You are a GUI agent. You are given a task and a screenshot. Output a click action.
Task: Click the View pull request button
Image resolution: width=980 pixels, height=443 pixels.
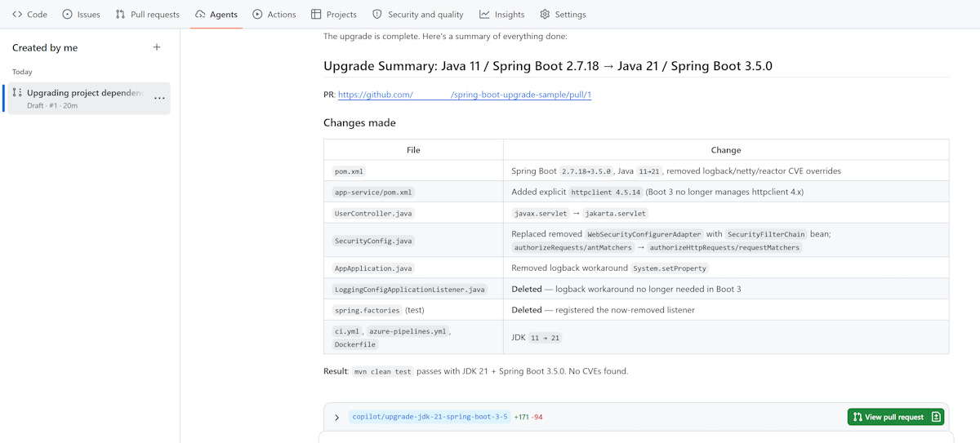click(896, 417)
